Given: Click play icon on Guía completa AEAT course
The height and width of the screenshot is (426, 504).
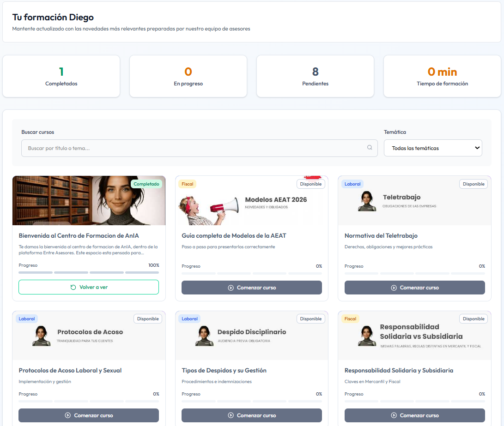Looking at the screenshot, I should pos(231,288).
